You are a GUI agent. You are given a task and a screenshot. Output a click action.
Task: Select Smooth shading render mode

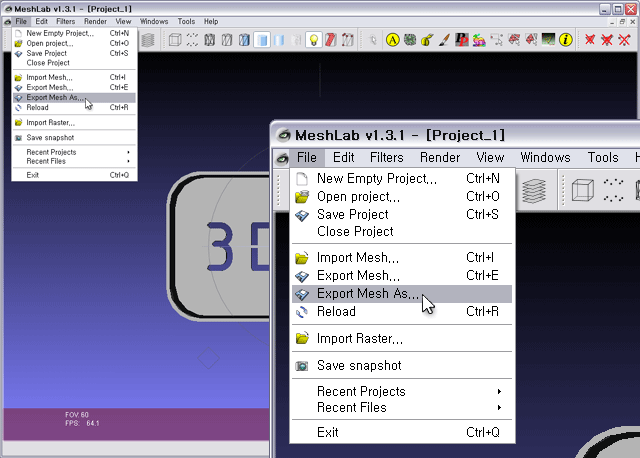(279, 40)
